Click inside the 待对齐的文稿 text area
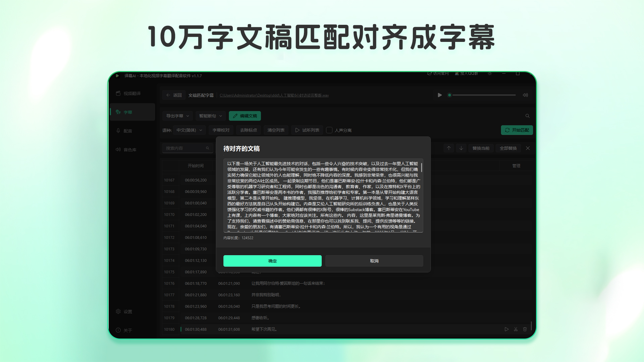Image resolution: width=644 pixels, height=362 pixels. point(323,195)
